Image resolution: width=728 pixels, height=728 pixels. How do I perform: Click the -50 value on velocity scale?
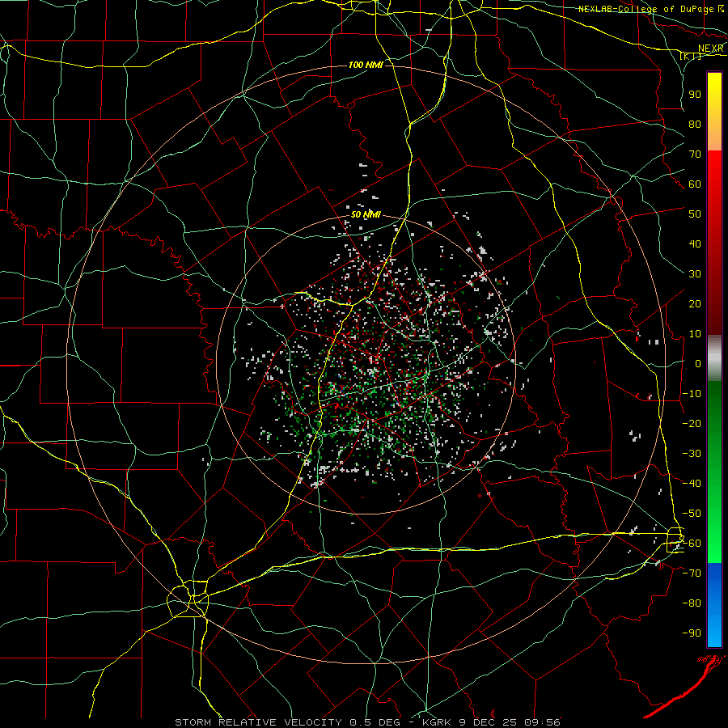pyautogui.click(x=692, y=514)
